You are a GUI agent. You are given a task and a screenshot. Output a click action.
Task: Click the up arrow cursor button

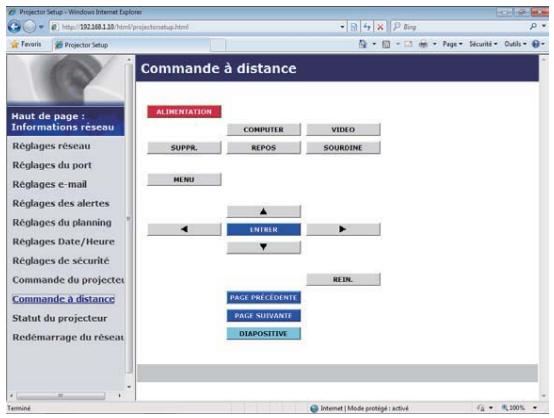pyautogui.click(x=264, y=212)
